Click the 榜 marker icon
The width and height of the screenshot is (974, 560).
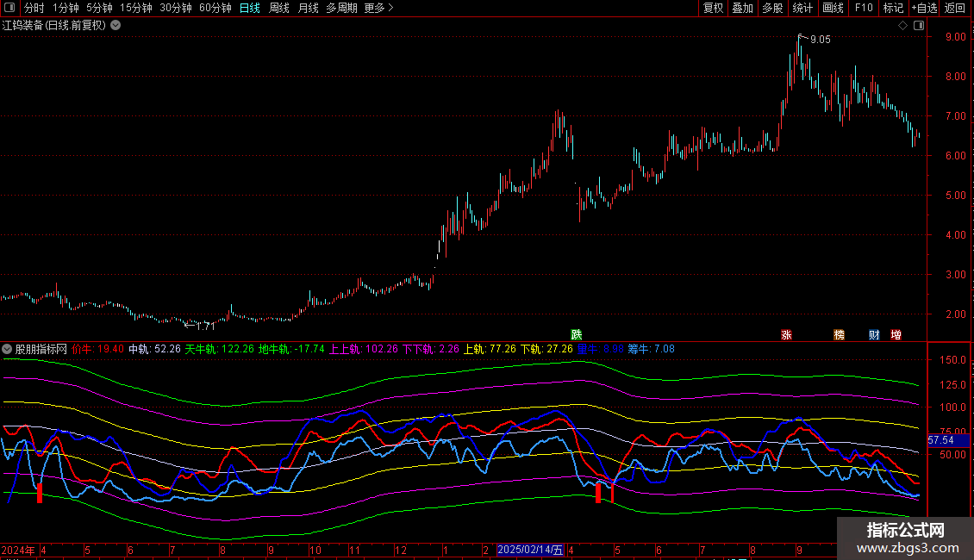coord(839,334)
